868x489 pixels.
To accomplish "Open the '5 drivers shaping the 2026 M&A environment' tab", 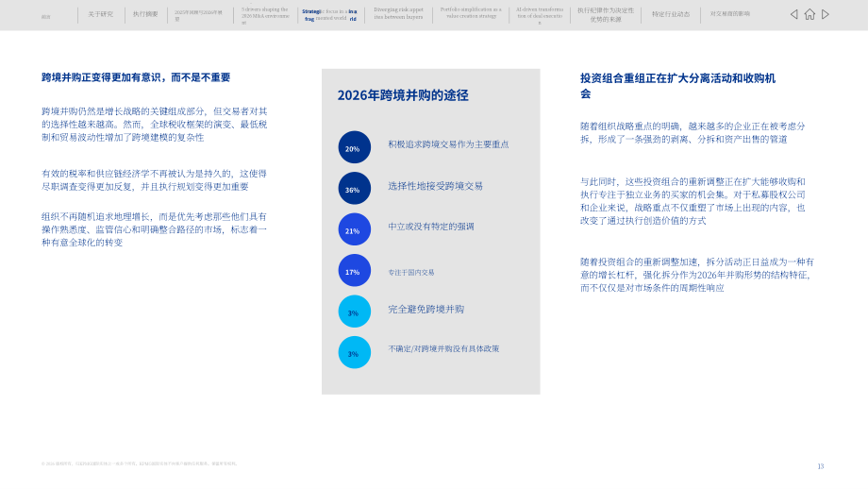I will pyautogui.click(x=265, y=16).
